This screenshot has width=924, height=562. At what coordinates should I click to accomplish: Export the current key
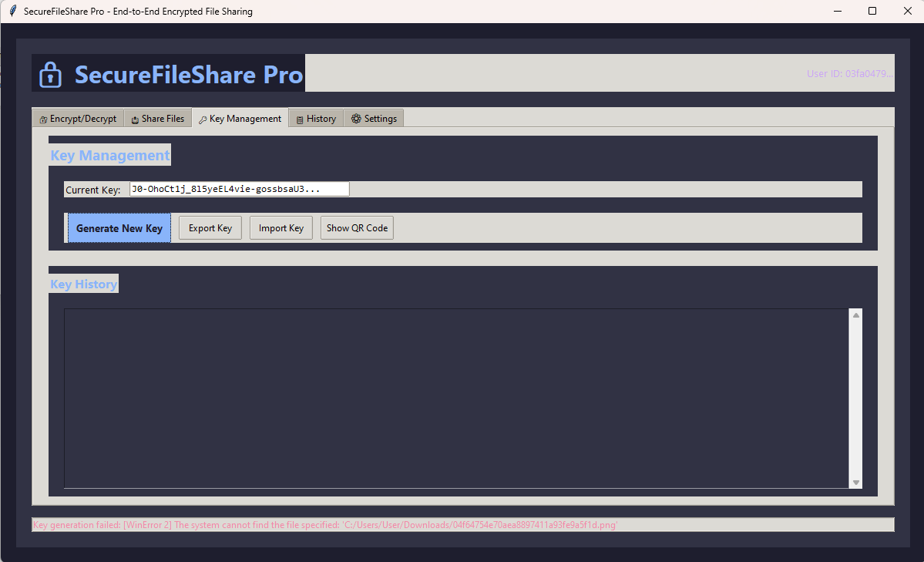210,228
